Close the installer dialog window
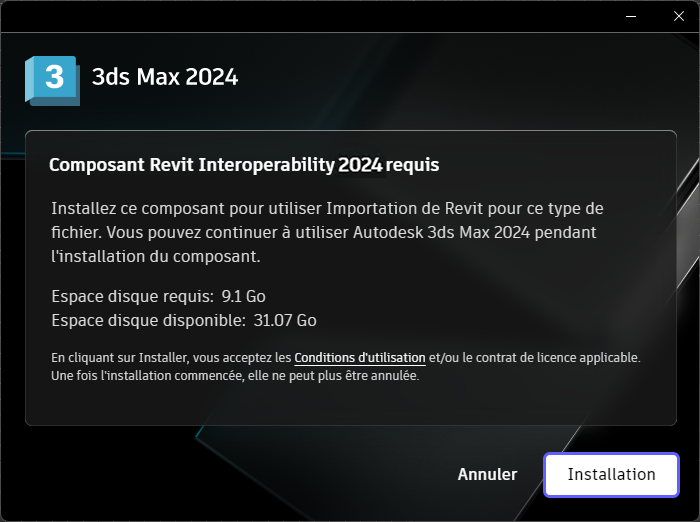 pyautogui.click(x=676, y=17)
